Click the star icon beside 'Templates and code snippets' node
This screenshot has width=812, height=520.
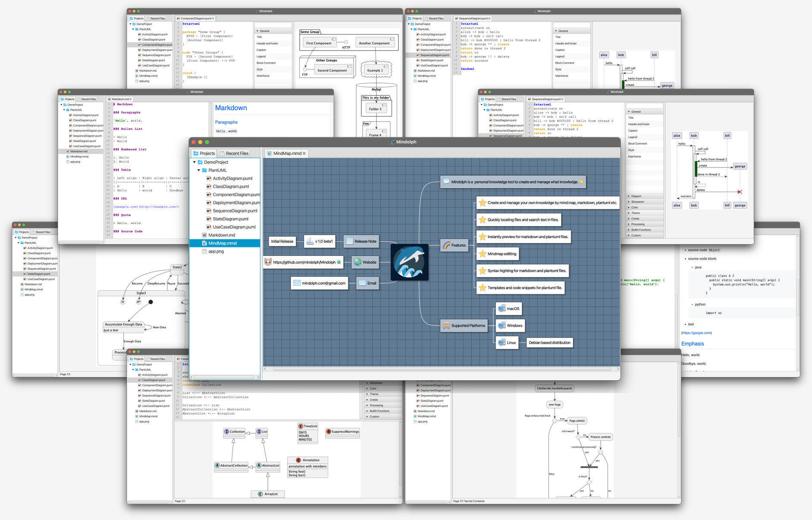[x=483, y=287]
